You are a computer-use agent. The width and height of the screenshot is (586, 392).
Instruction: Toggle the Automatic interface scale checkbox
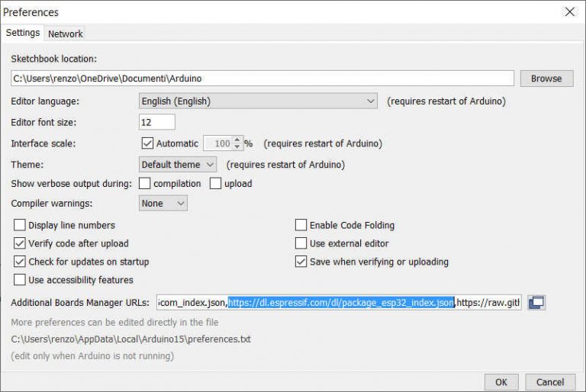point(147,143)
